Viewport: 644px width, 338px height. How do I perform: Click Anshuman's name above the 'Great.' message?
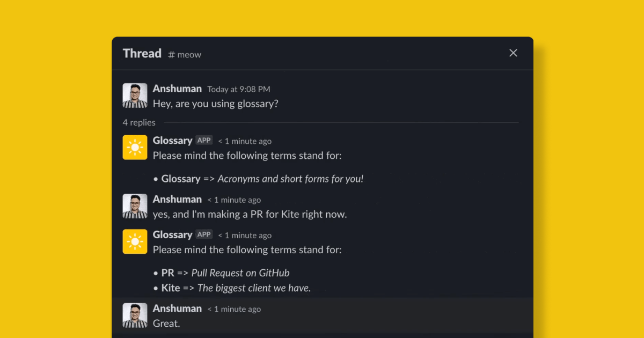[x=177, y=308]
